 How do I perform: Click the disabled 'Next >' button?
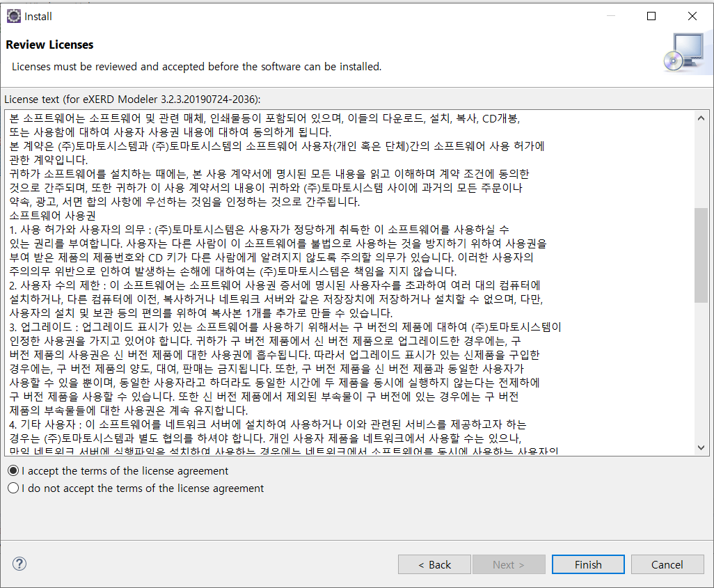509,564
